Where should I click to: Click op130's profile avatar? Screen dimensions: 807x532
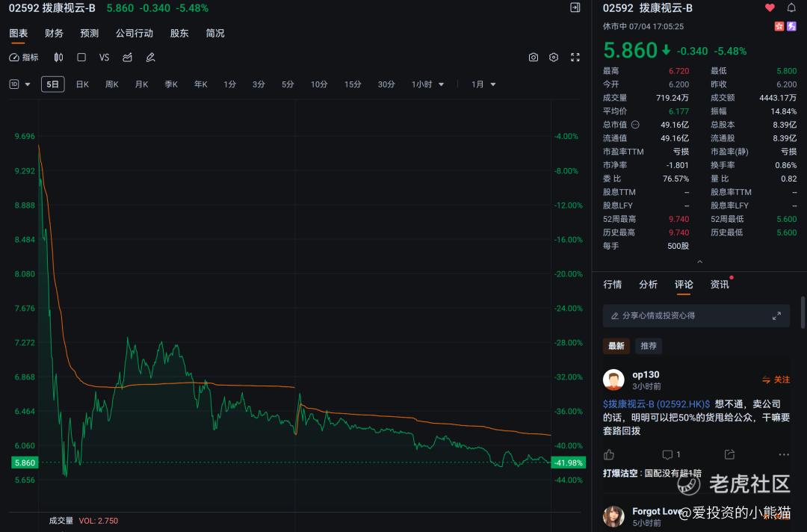pyautogui.click(x=613, y=380)
